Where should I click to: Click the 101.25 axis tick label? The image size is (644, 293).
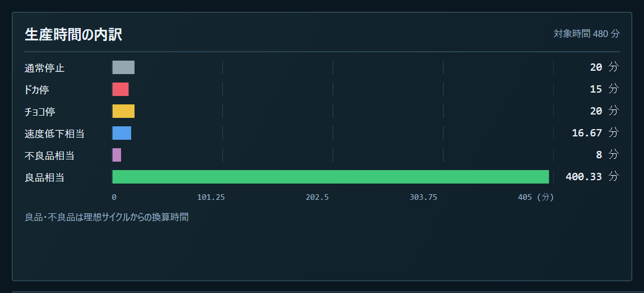tap(211, 197)
